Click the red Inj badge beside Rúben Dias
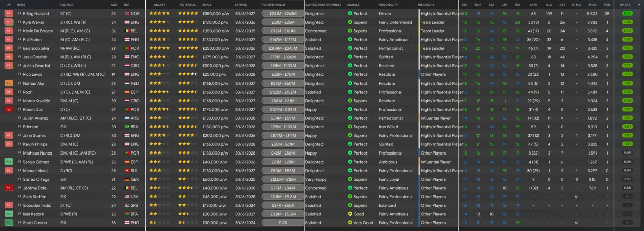Image resolution: width=644 pixels, height=231 pixels. (x=8, y=109)
